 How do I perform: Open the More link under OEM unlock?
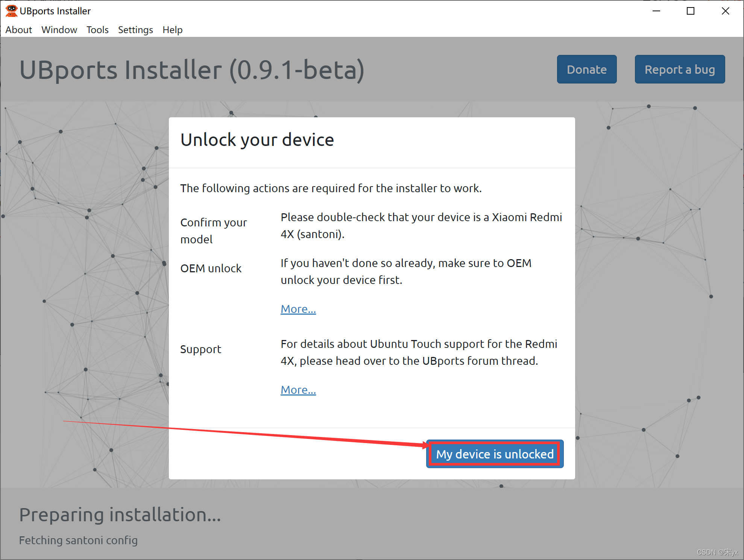click(298, 309)
